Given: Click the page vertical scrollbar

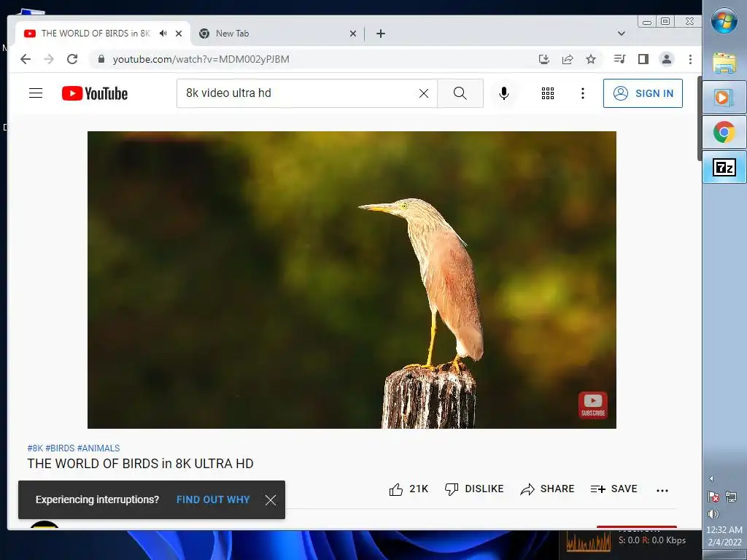Looking at the screenshot, I should 699,118.
